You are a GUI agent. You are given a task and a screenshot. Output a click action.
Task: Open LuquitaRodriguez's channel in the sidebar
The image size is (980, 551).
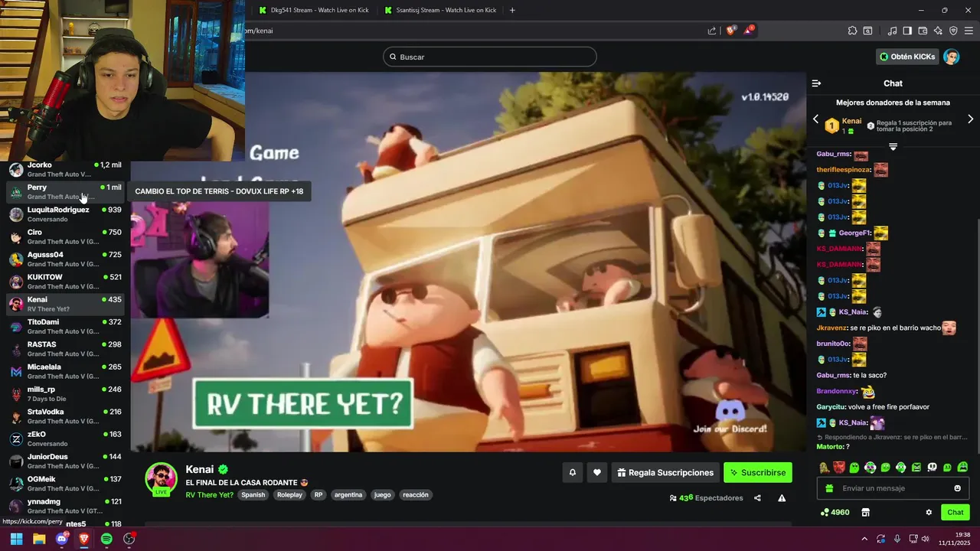pyautogui.click(x=65, y=214)
